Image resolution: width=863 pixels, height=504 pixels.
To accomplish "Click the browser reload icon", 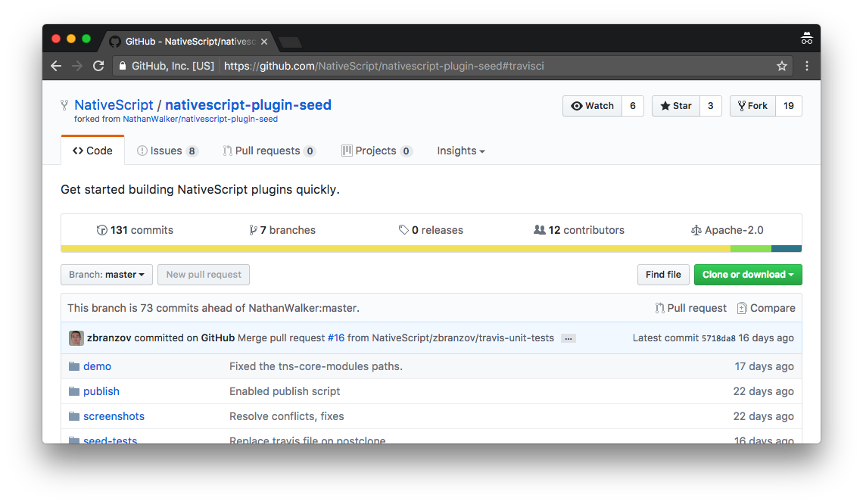I will coord(98,66).
